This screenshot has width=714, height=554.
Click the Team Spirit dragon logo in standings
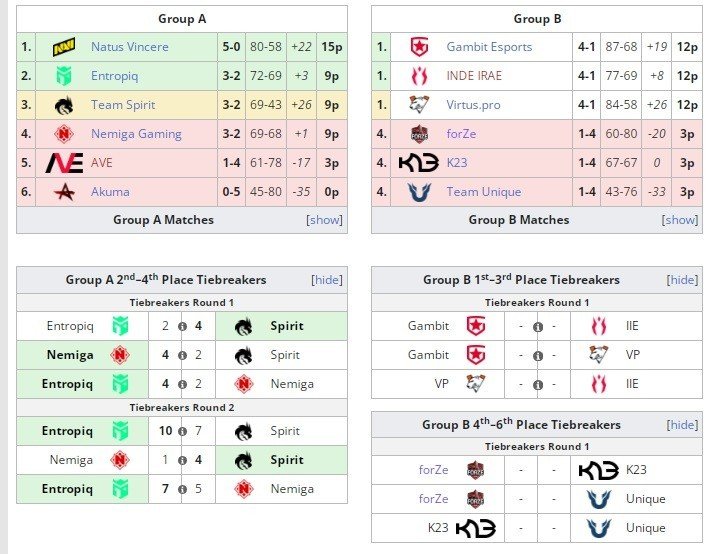click(x=64, y=105)
